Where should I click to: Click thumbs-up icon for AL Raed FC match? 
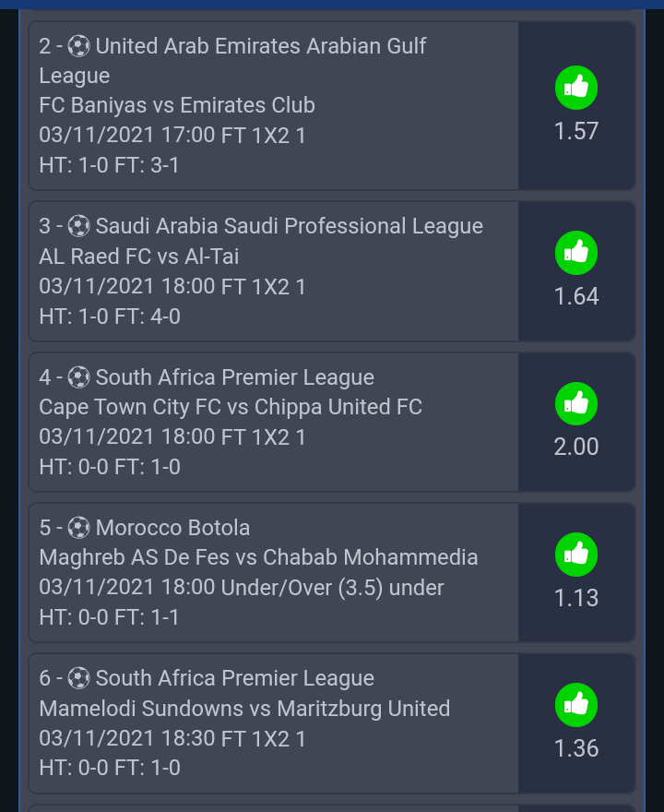(576, 253)
